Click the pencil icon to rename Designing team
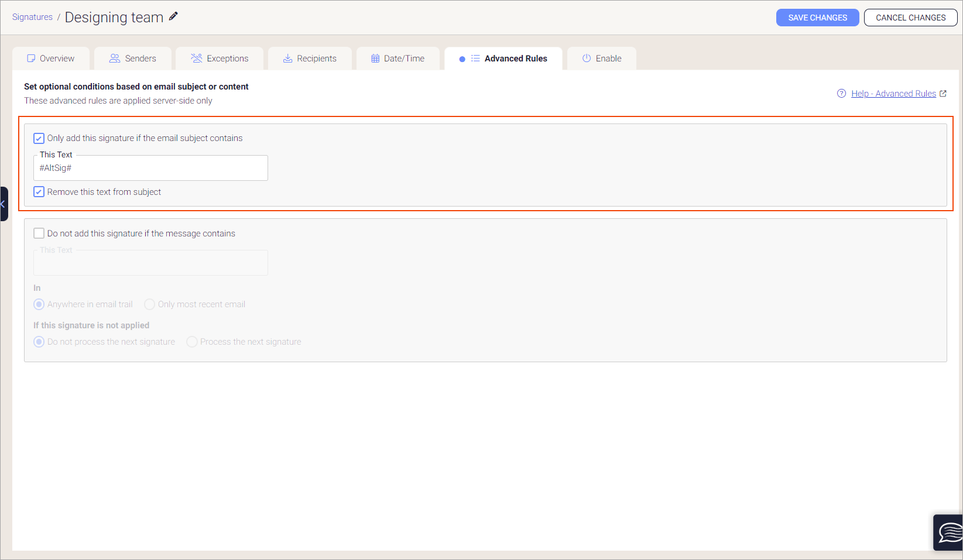This screenshot has height=560, width=963. pos(173,16)
